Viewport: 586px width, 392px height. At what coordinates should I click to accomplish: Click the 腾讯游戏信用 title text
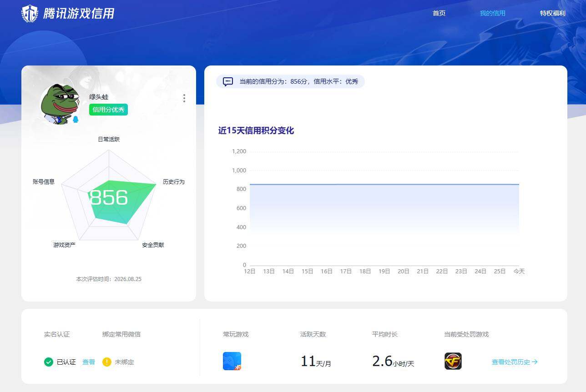[79, 13]
